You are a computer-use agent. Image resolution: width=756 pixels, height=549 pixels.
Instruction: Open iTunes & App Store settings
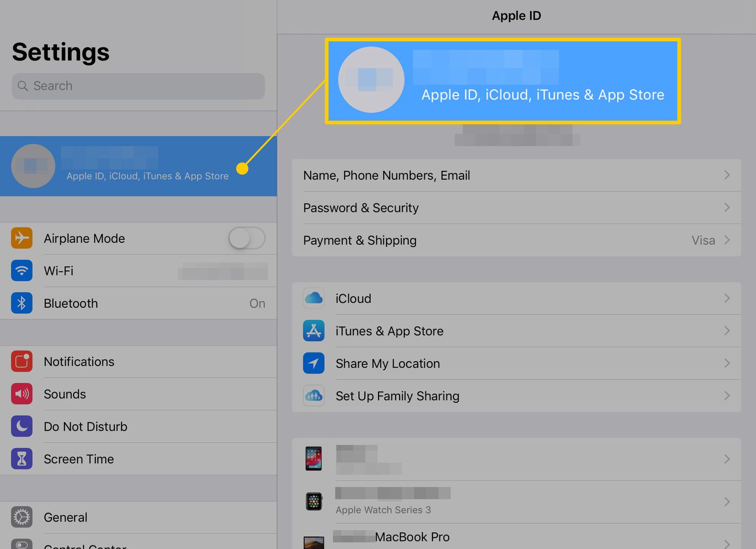pos(389,331)
